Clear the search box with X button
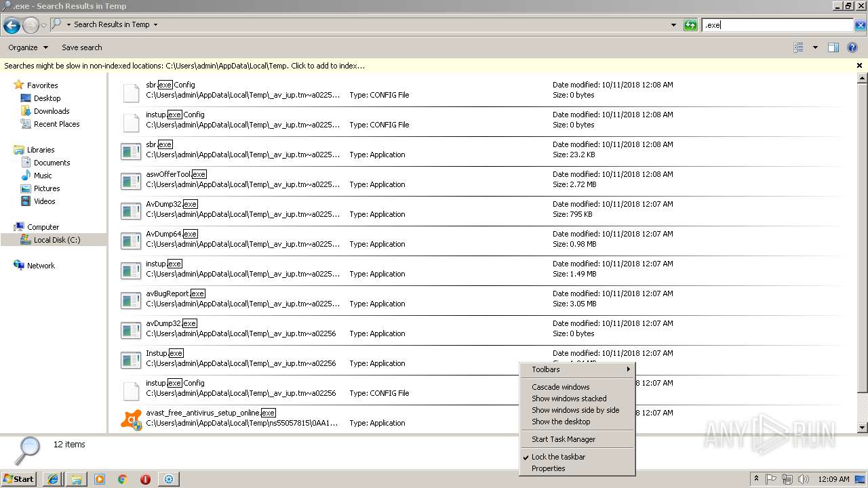This screenshot has height=488, width=868. (860, 25)
